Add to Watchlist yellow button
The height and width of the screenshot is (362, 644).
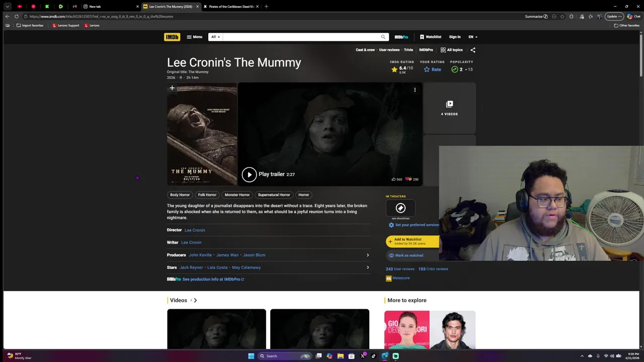pos(413,241)
